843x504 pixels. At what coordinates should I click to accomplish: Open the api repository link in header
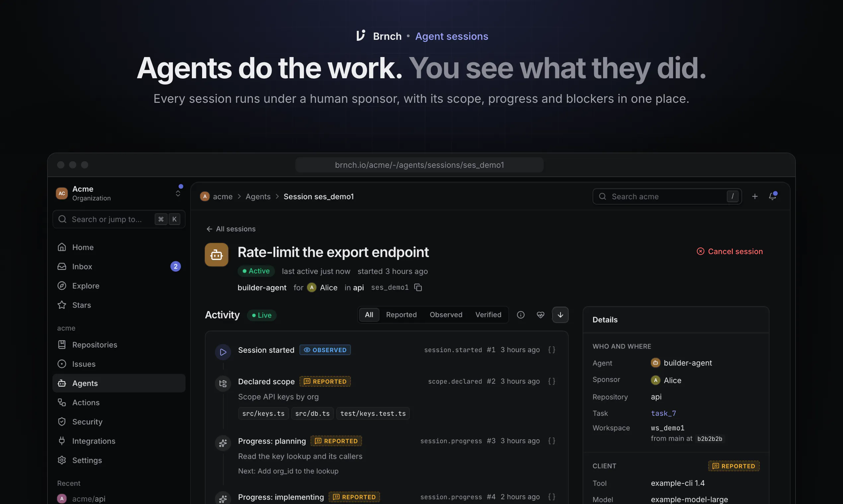tap(358, 288)
